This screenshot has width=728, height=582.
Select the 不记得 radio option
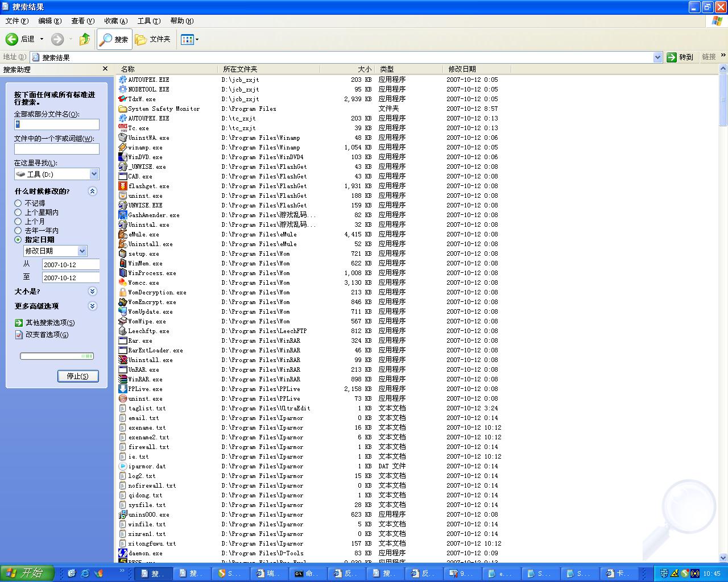[x=18, y=203]
